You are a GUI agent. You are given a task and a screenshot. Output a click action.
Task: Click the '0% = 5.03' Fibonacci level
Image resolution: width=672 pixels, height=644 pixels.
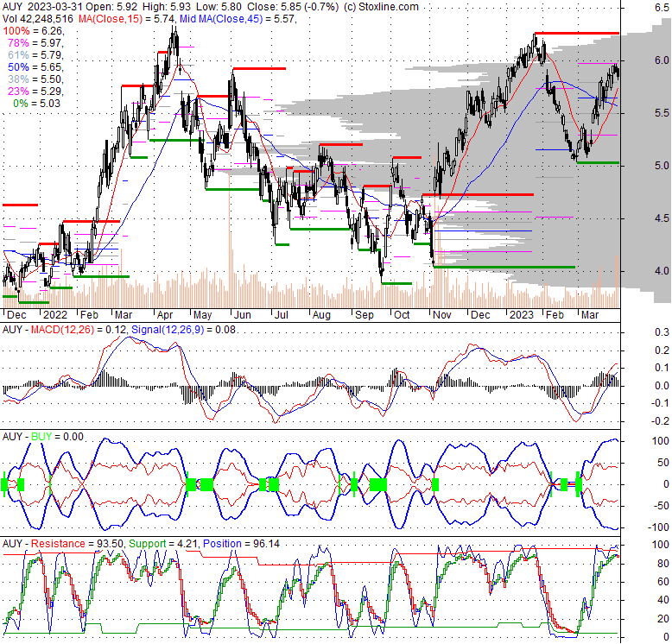coord(37,104)
